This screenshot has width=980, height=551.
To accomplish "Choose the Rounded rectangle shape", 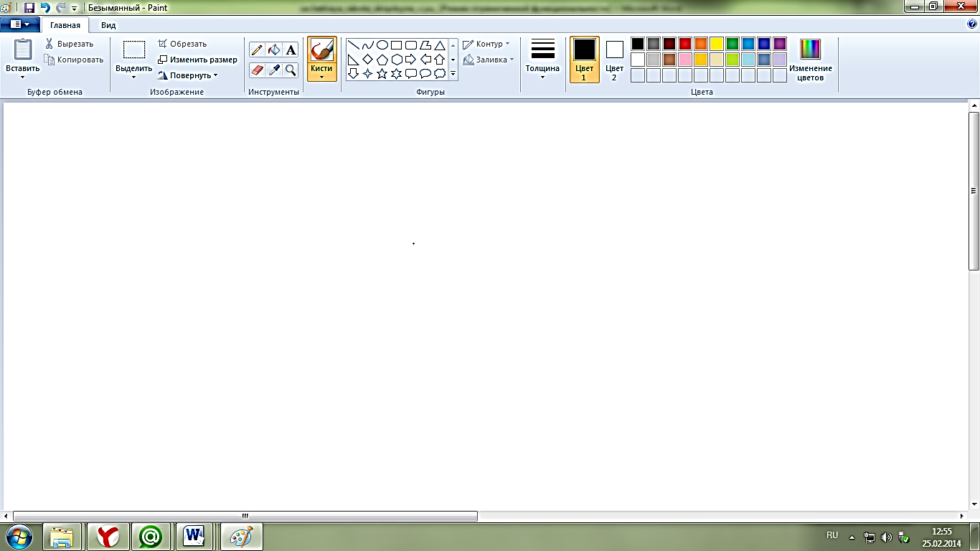I will tap(411, 45).
